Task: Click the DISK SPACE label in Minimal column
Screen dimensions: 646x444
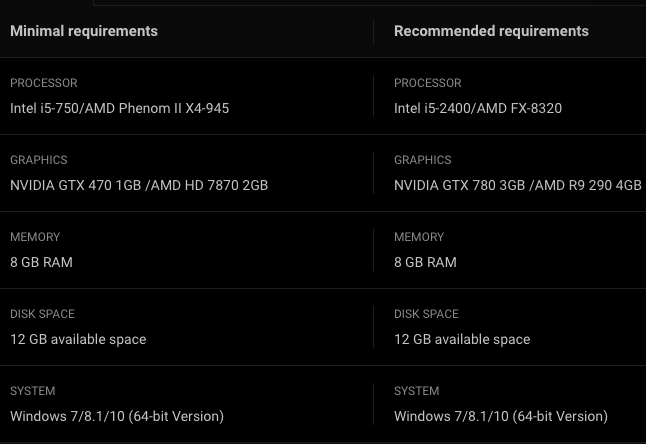Action: click(42, 314)
